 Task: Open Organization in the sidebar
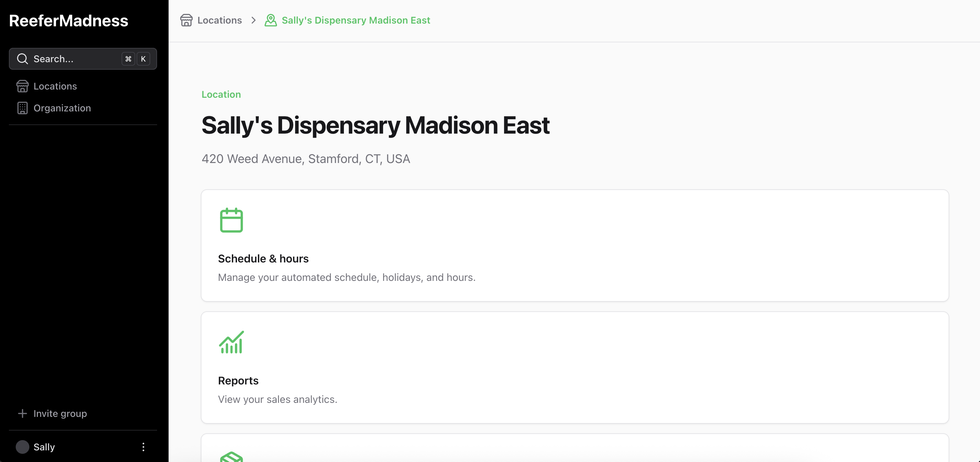tap(62, 108)
